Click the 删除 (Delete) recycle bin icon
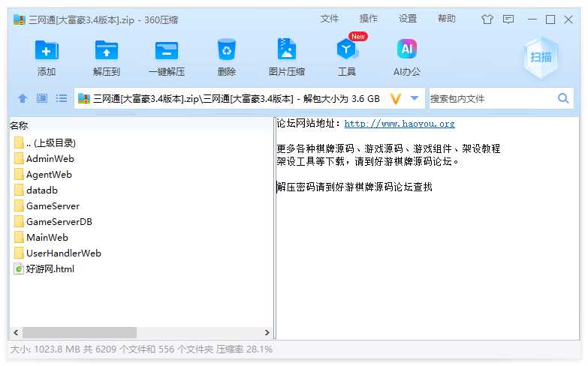 pyautogui.click(x=227, y=49)
